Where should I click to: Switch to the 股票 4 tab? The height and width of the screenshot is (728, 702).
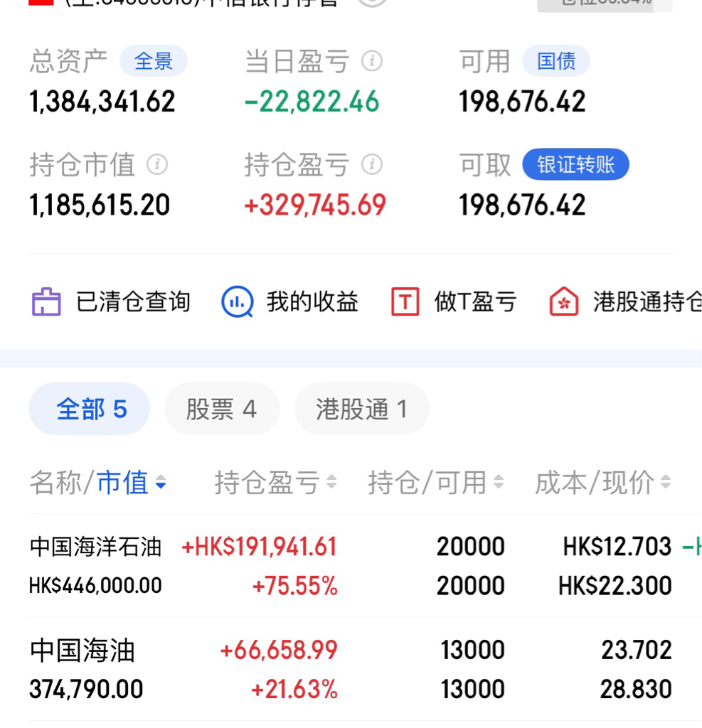pyautogui.click(x=222, y=409)
